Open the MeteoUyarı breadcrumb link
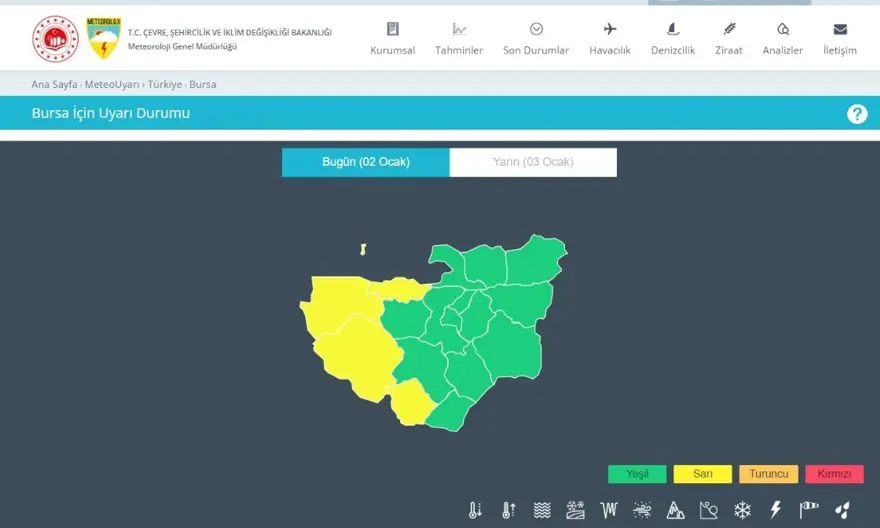This screenshot has height=528, width=880. (x=113, y=84)
